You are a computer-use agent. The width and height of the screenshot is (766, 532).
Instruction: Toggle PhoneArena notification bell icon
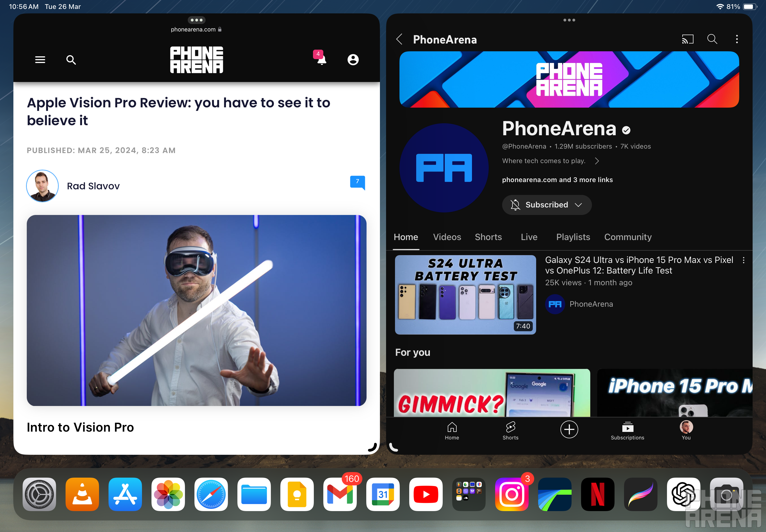(x=515, y=205)
